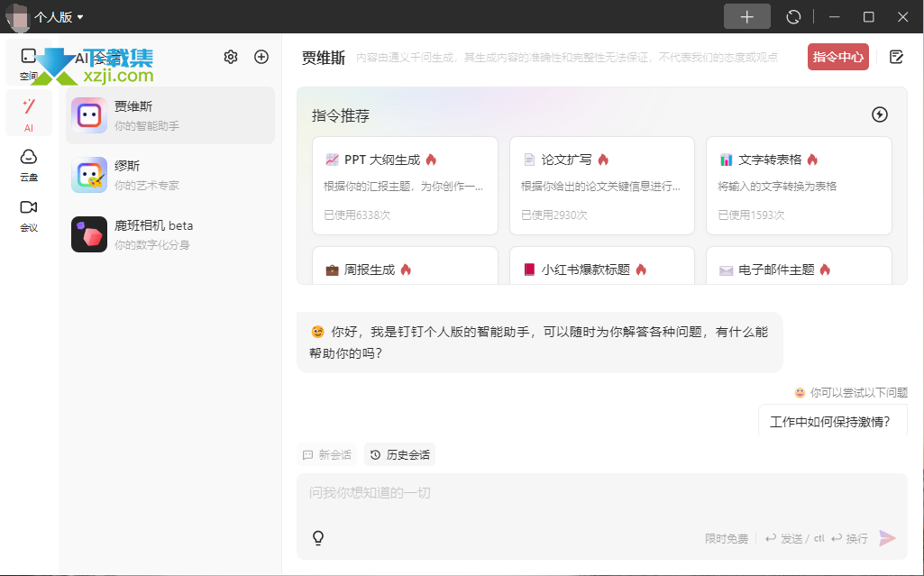The width and height of the screenshot is (924, 576).
Task: Click the 指令推荐 heading
Action: tap(341, 115)
